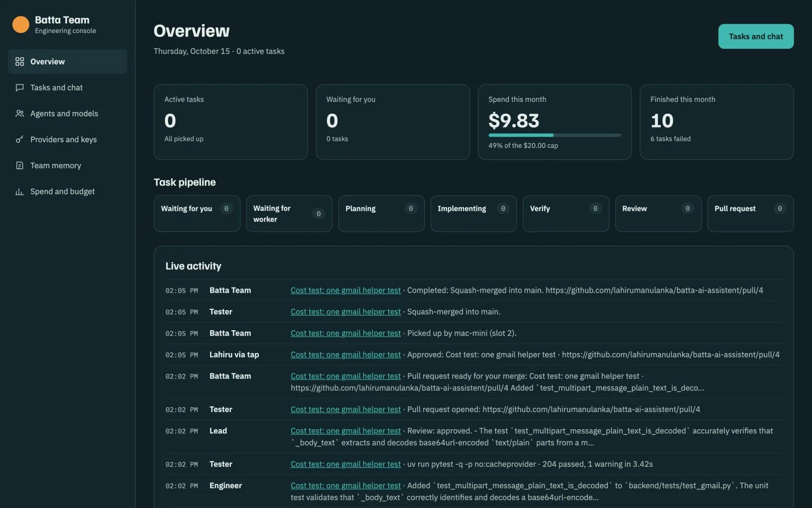Click the Spend and budget bar chart icon
Viewport: 812px width, 508px height.
[x=20, y=192]
